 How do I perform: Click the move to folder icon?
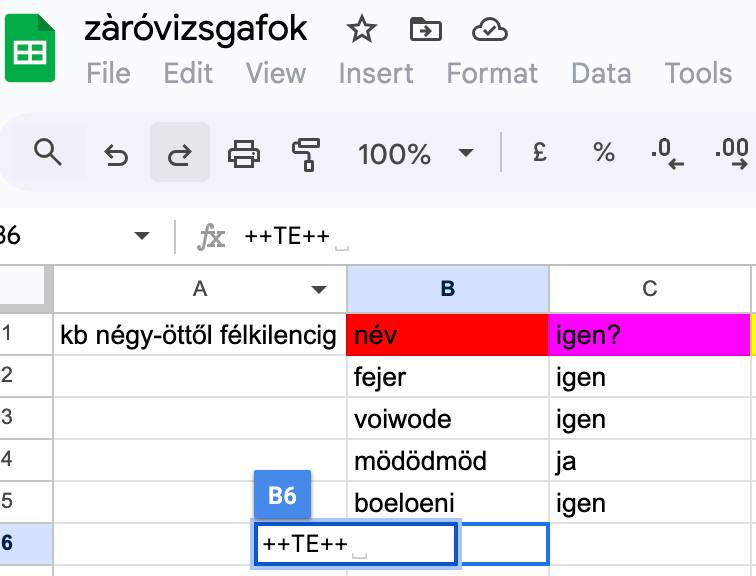point(426,30)
